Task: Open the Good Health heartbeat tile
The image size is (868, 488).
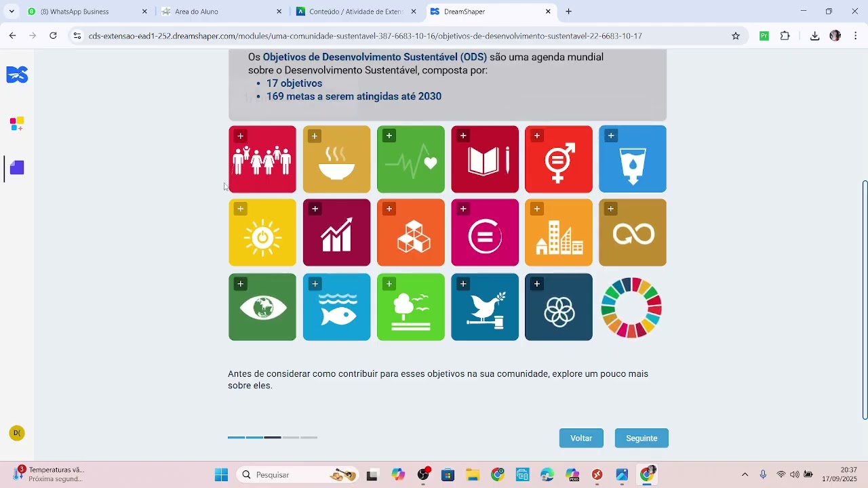Action: pos(410,159)
